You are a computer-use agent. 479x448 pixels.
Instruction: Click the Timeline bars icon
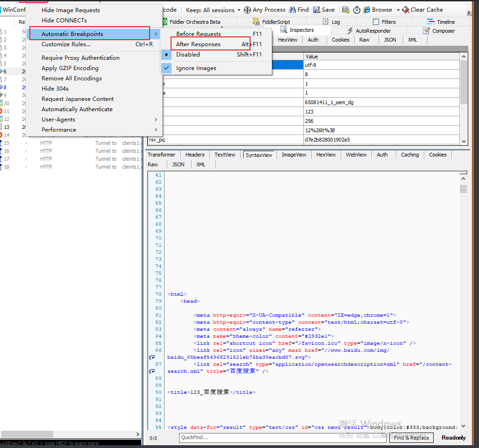[430, 21]
